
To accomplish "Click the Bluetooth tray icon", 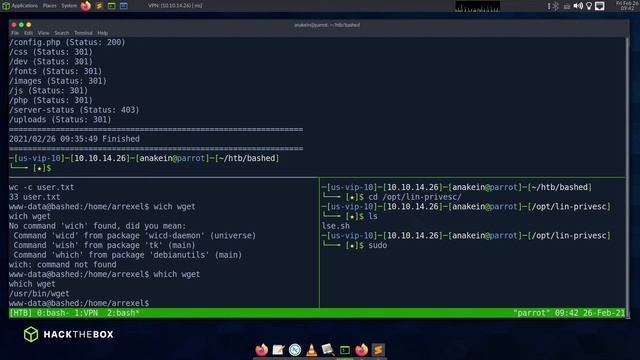I will pyautogui.click(x=556, y=6).
